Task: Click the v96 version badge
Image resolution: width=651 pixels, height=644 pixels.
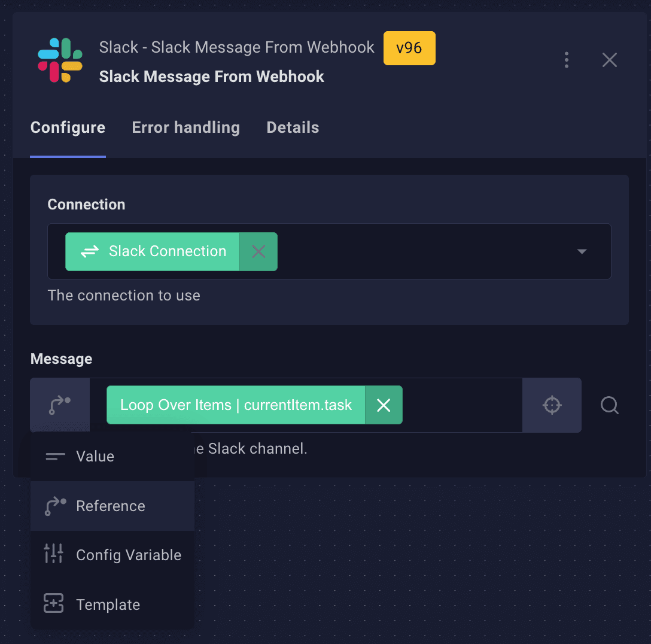Action: click(409, 48)
